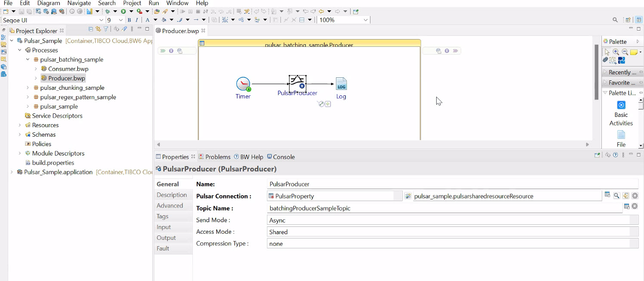Open the Advanced properties section

click(170, 205)
